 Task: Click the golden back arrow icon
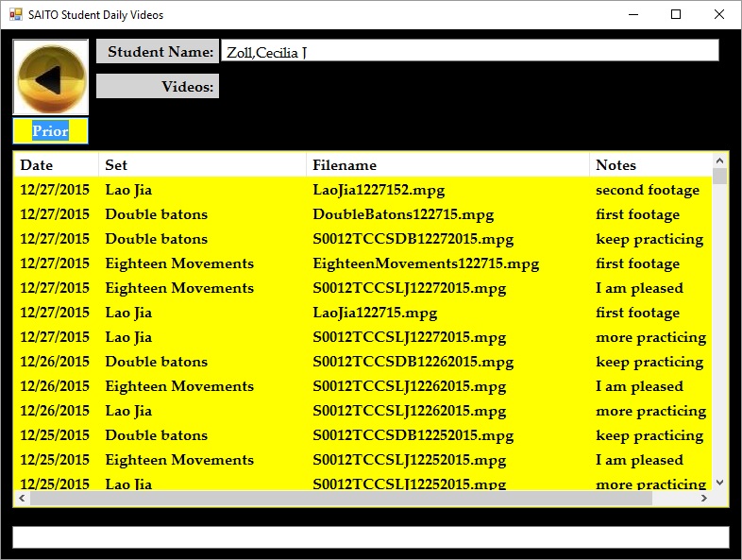point(50,78)
